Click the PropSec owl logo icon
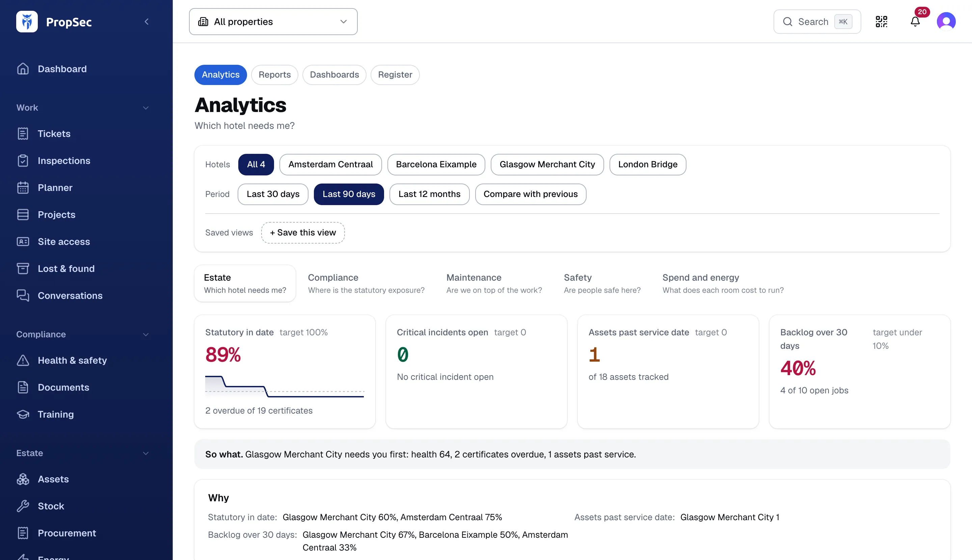The height and width of the screenshot is (560, 972). (27, 22)
